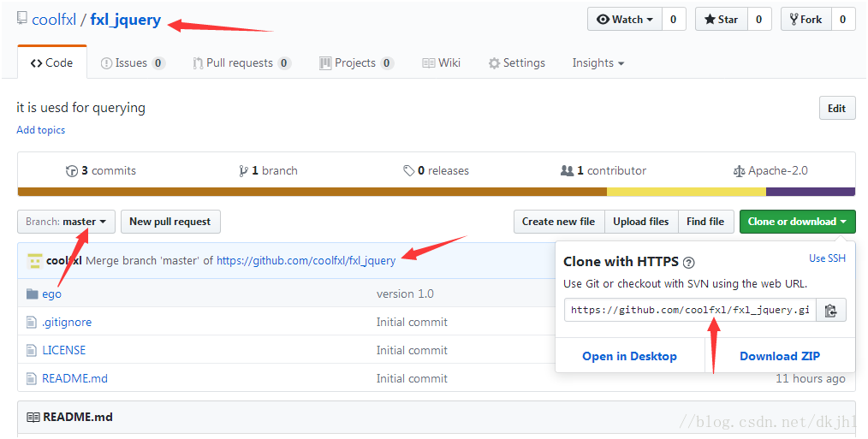Image resolution: width=868 pixels, height=439 pixels.
Task: Click the book icon in README.md header
Action: click(33, 418)
